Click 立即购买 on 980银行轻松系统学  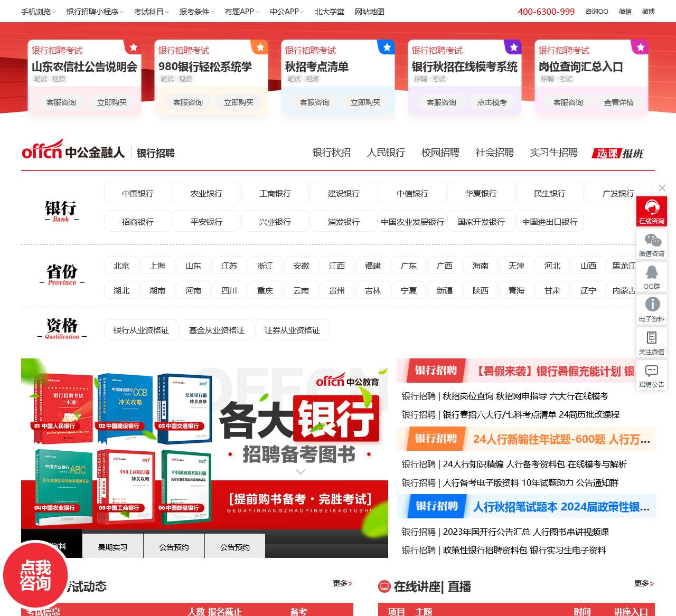pyautogui.click(x=238, y=102)
